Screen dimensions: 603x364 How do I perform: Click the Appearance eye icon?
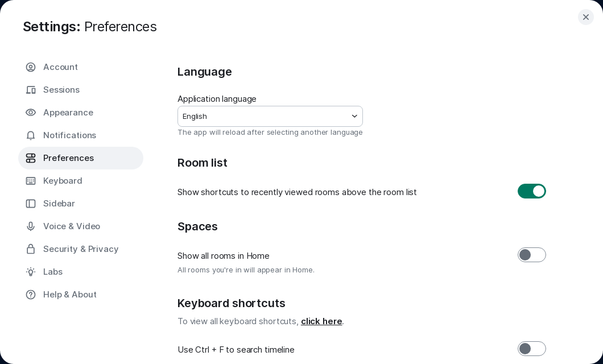31,113
